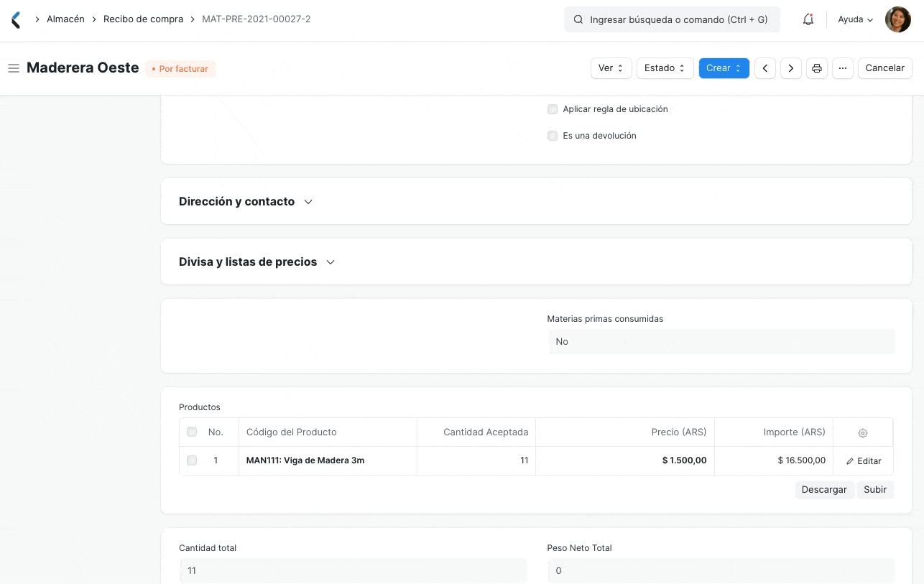This screenshot has width=924, height=584.
Task: Click the app logo home icon
Action: pyautogui.click(x=16, y=19)
